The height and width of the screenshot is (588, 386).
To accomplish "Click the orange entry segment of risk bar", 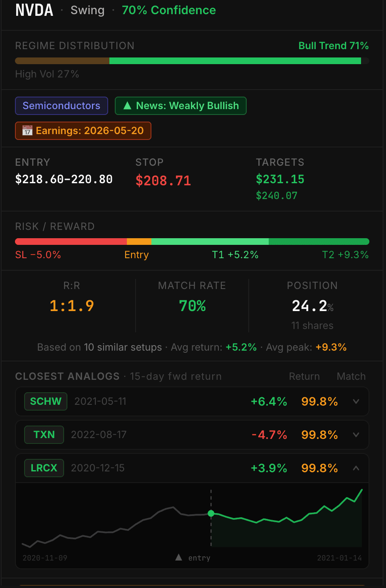I will (x=139, y=242).
